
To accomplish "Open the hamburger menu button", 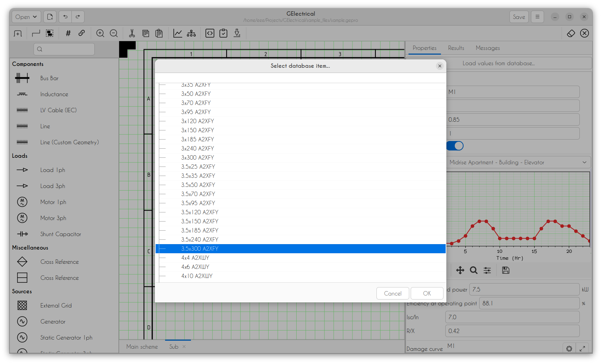I will pyautogui.click(x=537, y=17).
